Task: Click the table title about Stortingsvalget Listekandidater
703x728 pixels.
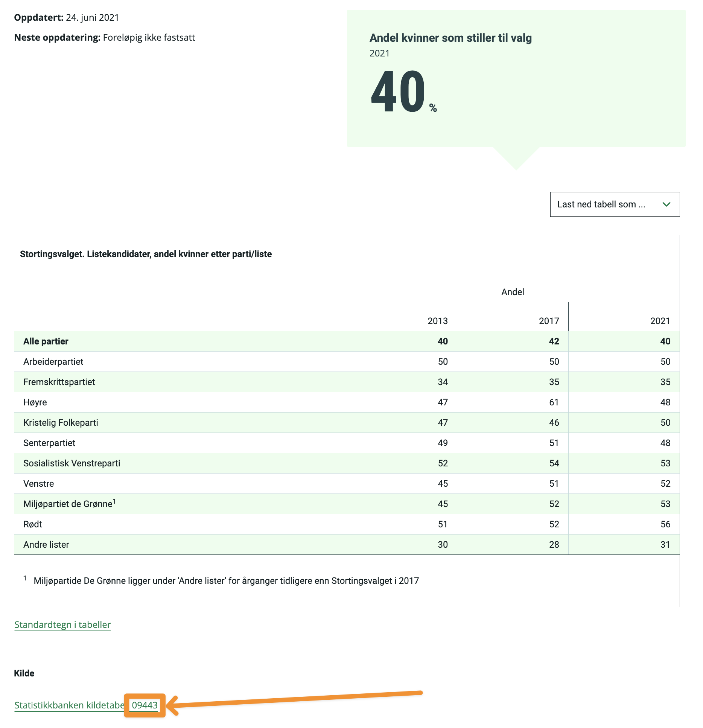Action: coord(146,254)
